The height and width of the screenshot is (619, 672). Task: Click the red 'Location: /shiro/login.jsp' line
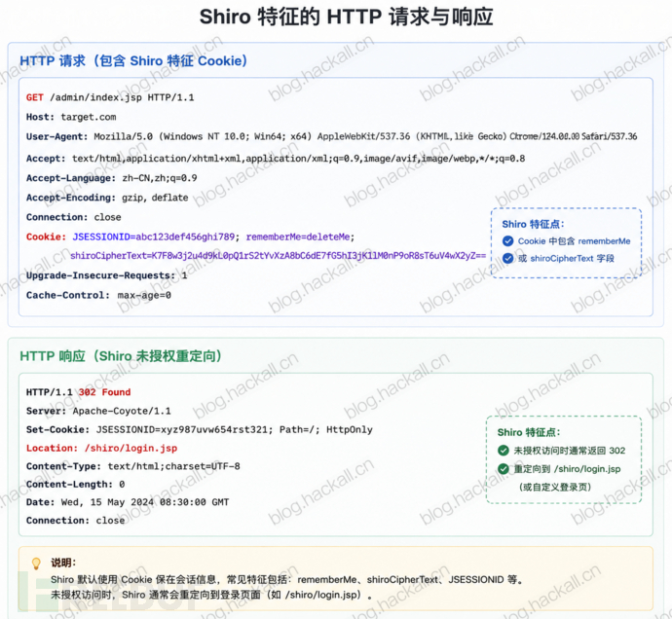coord(101,448)
